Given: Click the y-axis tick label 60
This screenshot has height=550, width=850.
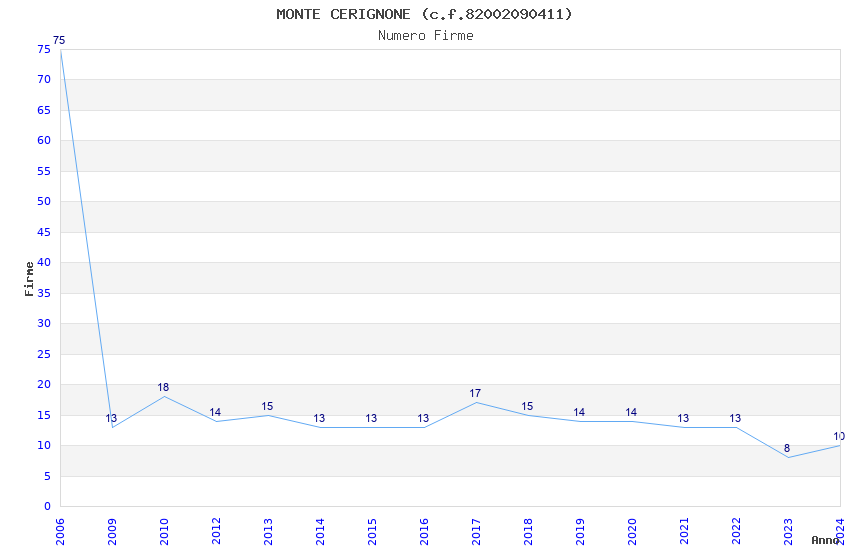Looking at the screenshot, I should pos(44,141).
